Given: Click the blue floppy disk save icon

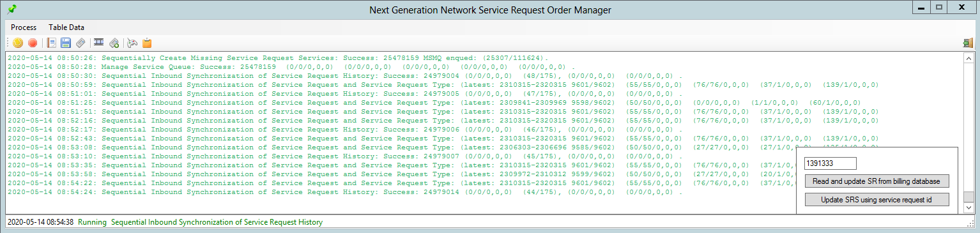Looking at the screenshot, I should tap(66, 43).
